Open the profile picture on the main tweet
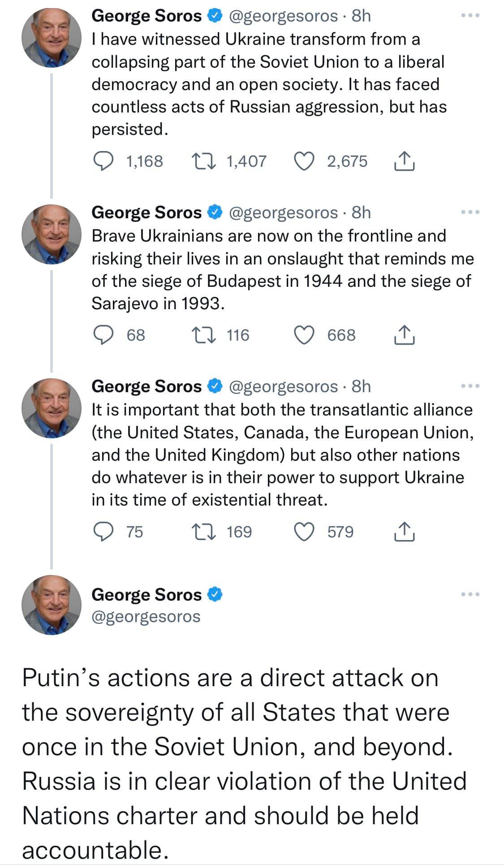This screenshot has width=504, height=865. click(52, 605)
